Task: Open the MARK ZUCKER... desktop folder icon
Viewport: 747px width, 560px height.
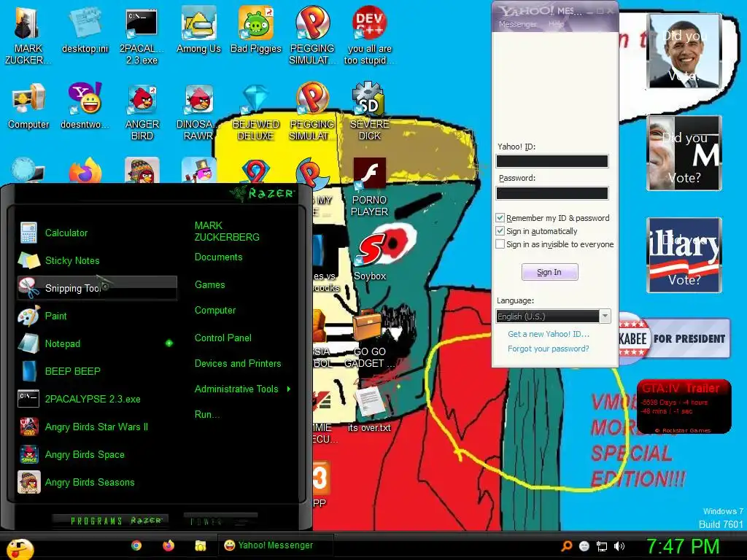Action: pos(27,36)
